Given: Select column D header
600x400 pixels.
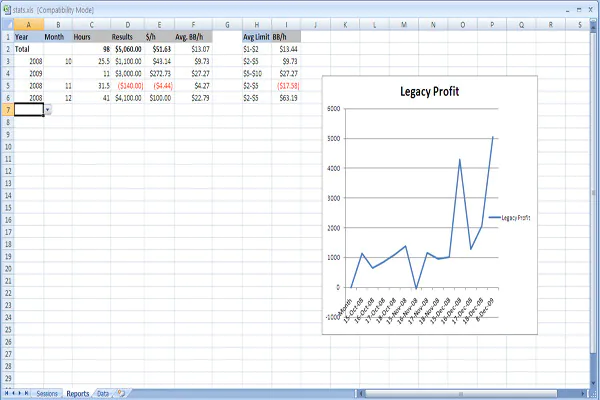Looking at the screenshot, I should [x=127, y=25].
